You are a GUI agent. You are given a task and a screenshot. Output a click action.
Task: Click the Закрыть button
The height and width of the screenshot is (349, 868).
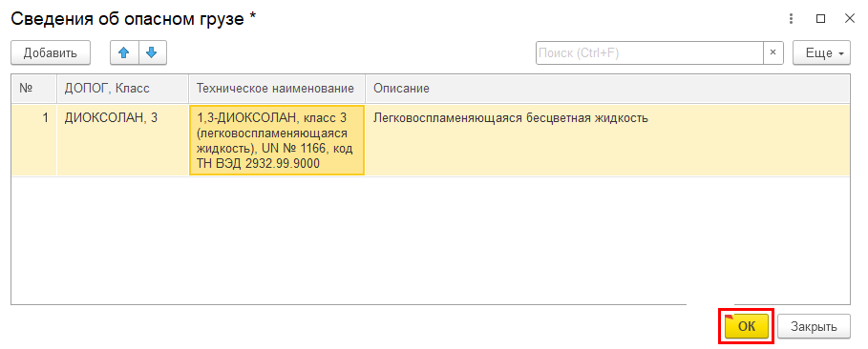pyautogui.click(x=814, y=326)
